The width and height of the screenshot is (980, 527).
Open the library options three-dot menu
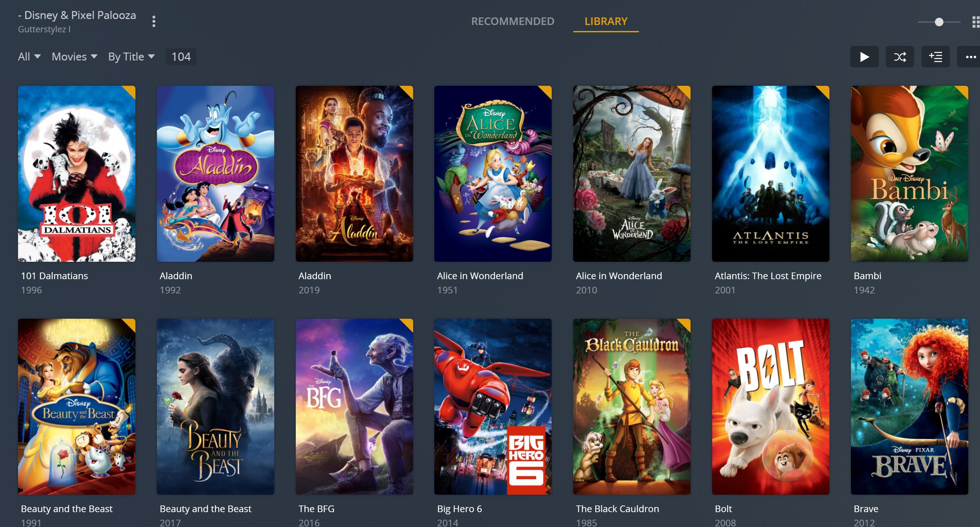point(154,21)
